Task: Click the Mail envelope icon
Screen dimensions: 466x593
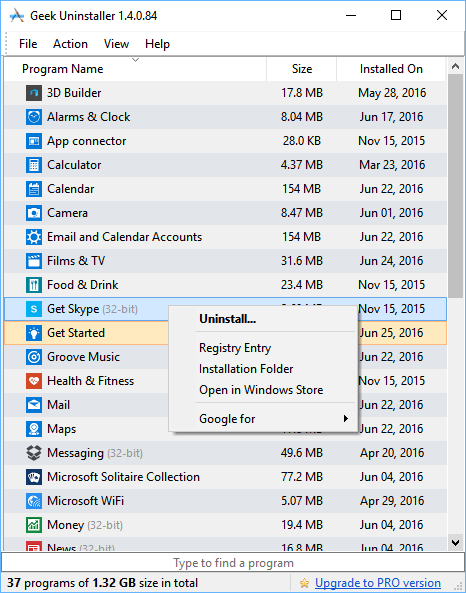Action: click(x=34, y=405)
